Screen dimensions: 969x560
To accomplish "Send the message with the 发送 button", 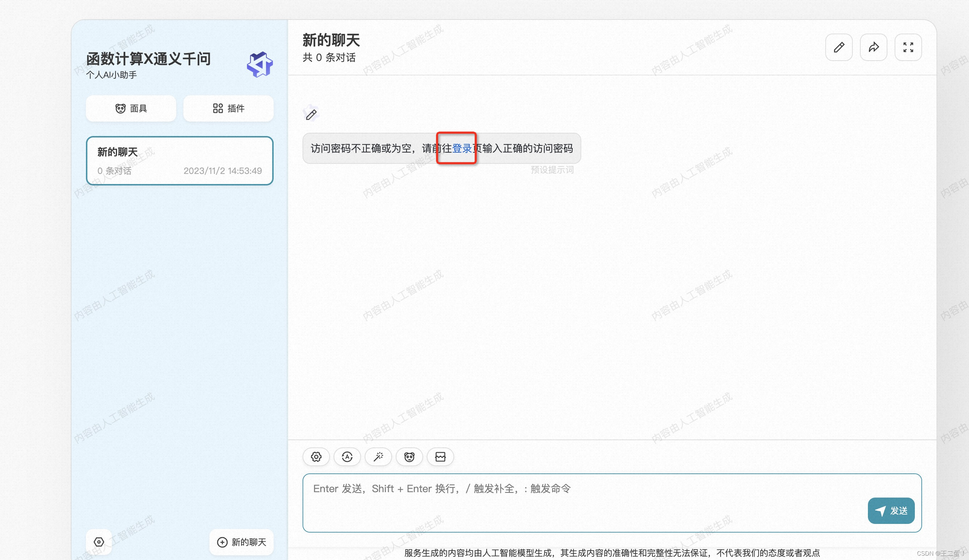I will [891, 511].
